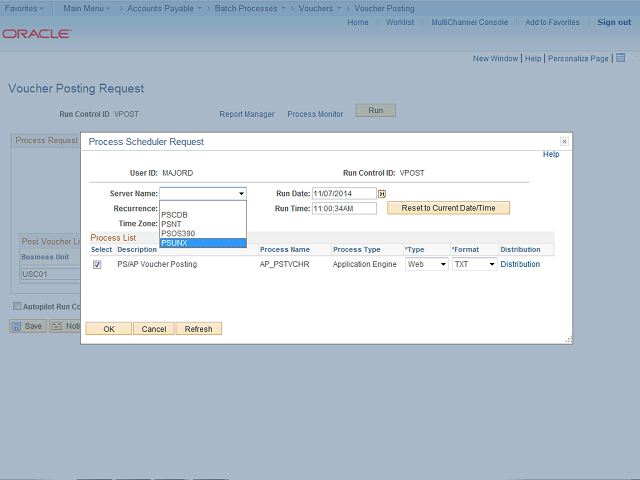Image resolution: width=640 pixels, height=480 pixels.
Task: Click the Process Name column header
Action: (285, 249)
